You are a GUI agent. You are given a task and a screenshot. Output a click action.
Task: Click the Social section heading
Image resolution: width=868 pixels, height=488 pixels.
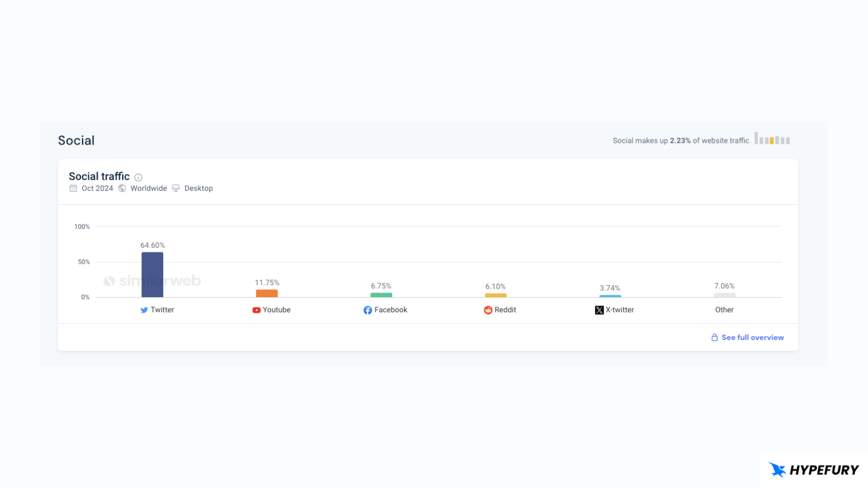pos(76,140)
